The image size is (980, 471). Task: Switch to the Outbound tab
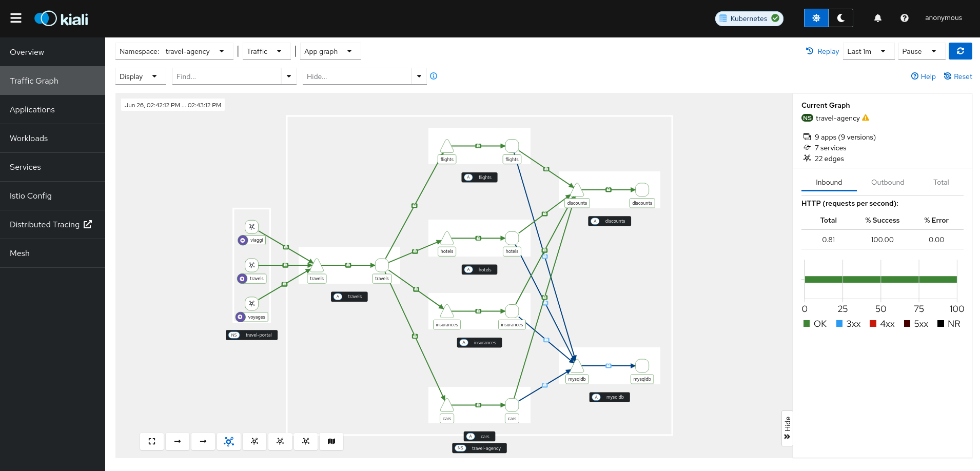pyautogui.click(x=887, y=182)
